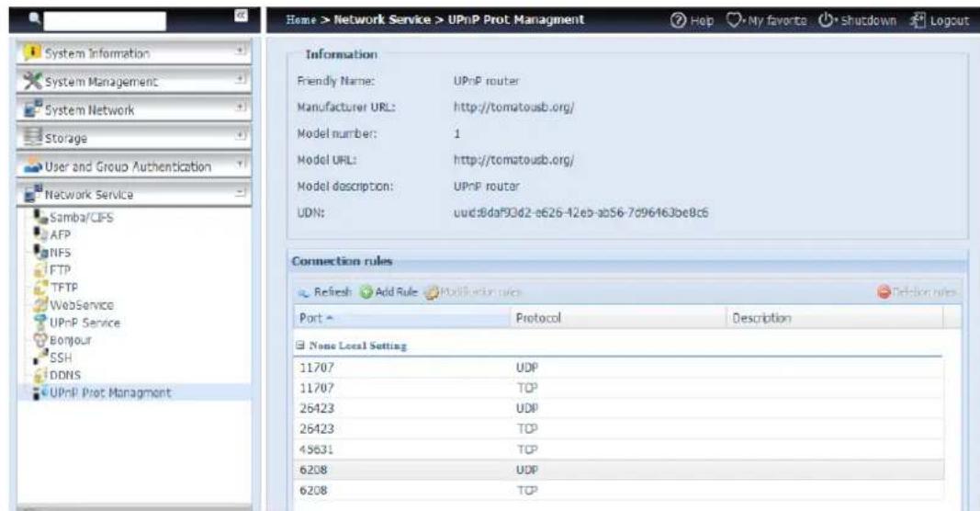Click the Storage drive icon
Image resolution: width=980 pixels, height=511 pixels.
point(32,137)
